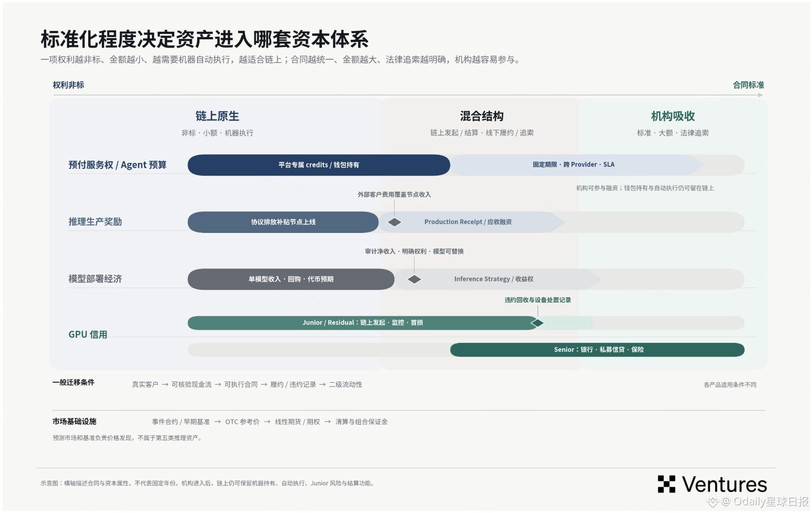Select the 协议排放补贴节点上线 bar
812x513 pixels.
(283, 222)
